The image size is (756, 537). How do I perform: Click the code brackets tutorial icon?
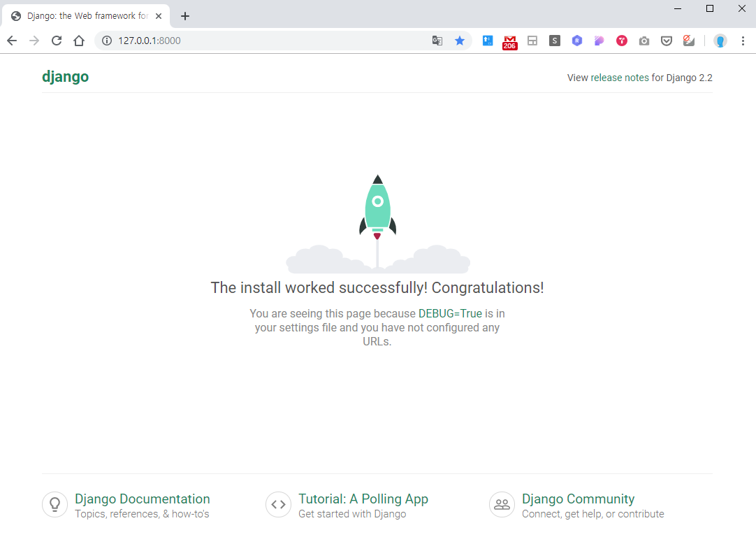pos(278,504)
